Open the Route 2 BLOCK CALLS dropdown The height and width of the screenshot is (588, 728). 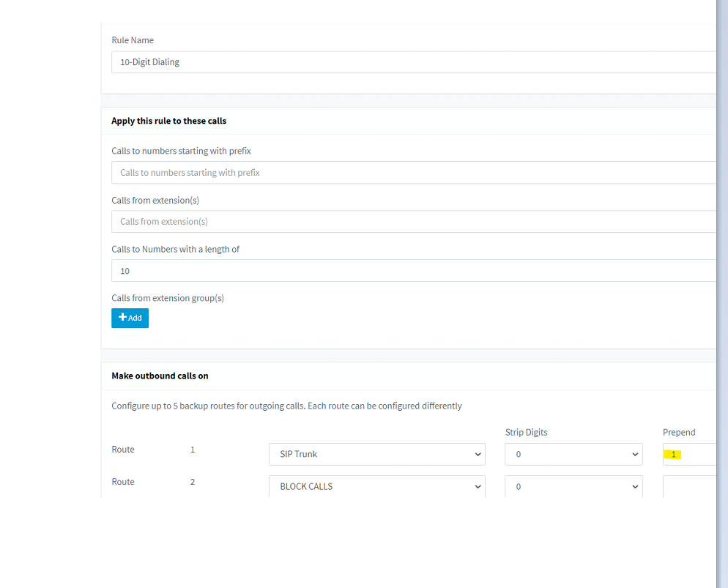point(376,486)
